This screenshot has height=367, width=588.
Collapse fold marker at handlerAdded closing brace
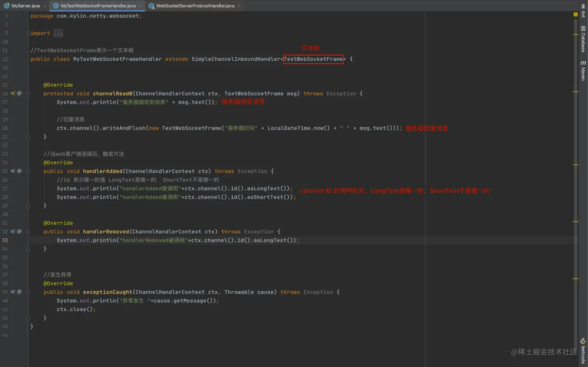coord(28,206)
